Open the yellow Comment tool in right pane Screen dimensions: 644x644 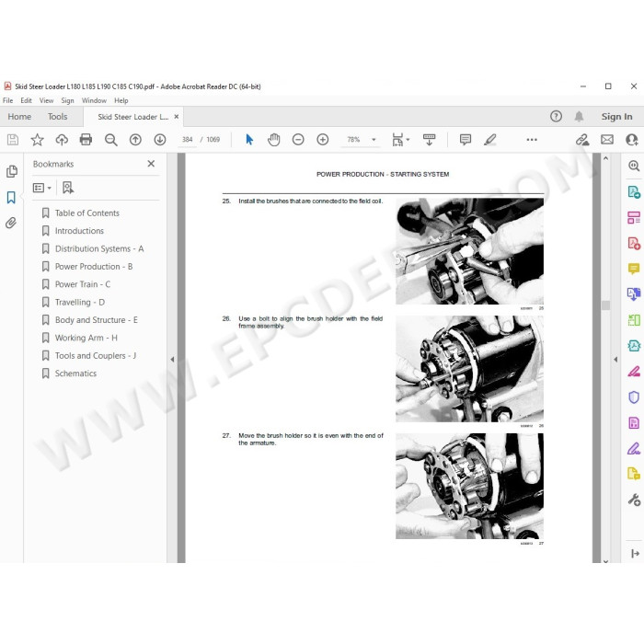(634, 269)
